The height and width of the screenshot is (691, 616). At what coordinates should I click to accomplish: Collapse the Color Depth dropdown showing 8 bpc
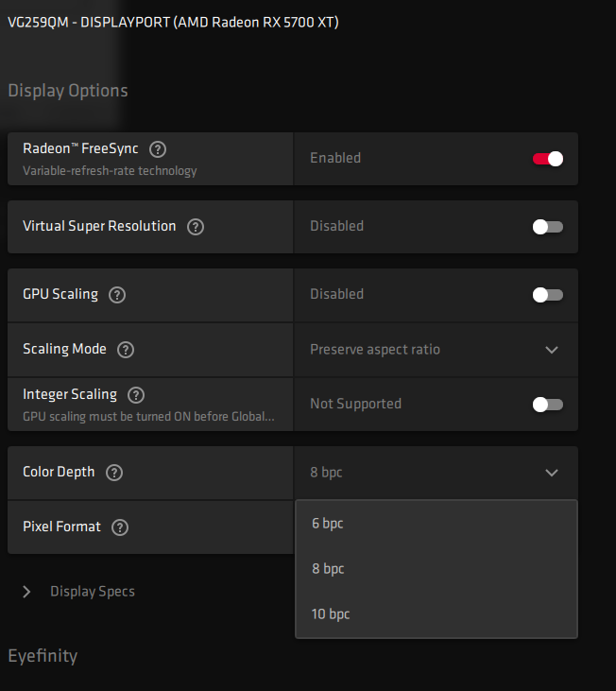436,473
